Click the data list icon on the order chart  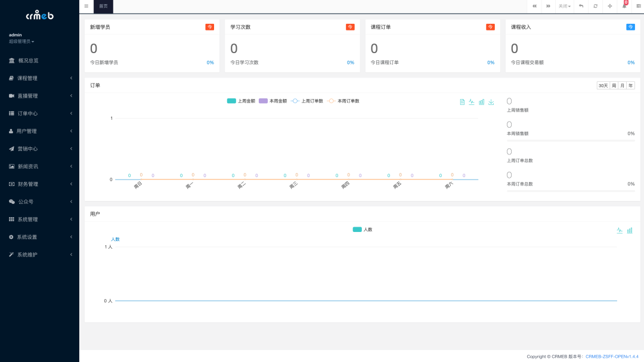463,102
